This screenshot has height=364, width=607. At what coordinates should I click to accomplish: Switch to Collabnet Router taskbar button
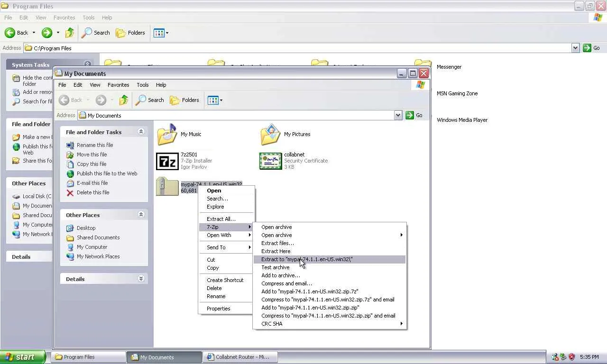tap(241, 357)
